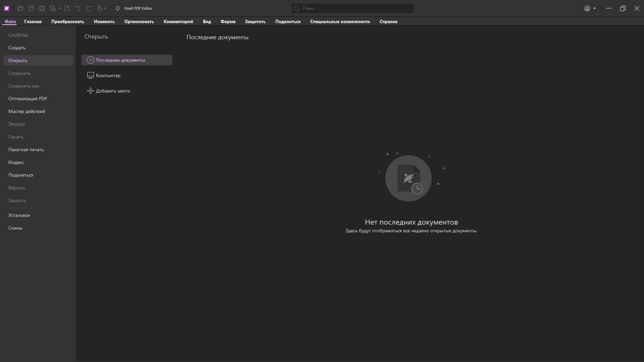The width and height of the screenshot is (644, 362).
Task: Click the plus icon beside Добавить место
Action: (90, 91)
